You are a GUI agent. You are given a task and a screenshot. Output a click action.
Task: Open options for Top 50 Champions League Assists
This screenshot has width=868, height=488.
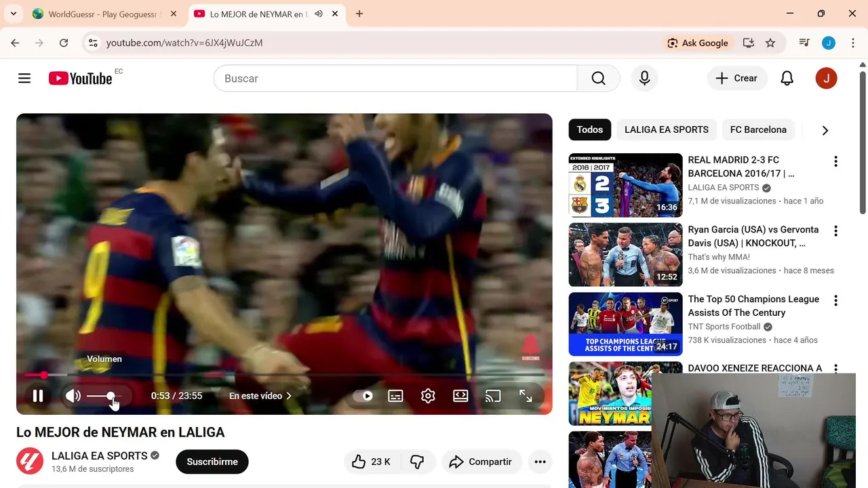835,300
